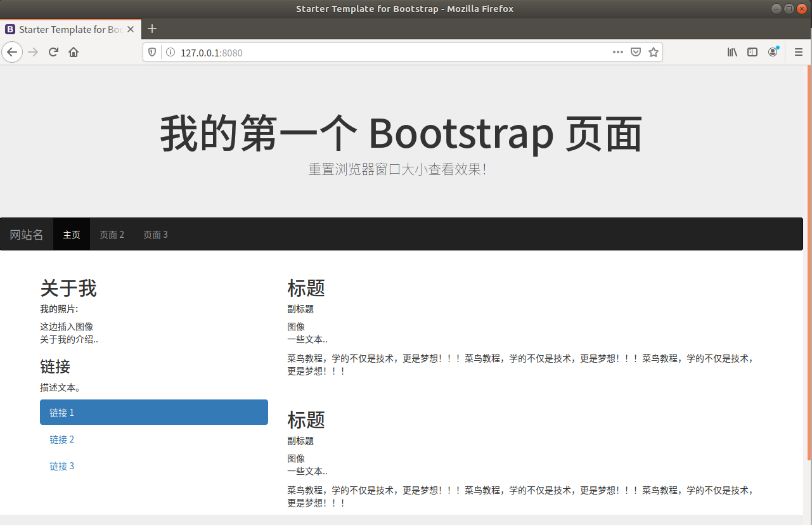Maximize the Firefox window

[x=789, y=9]
